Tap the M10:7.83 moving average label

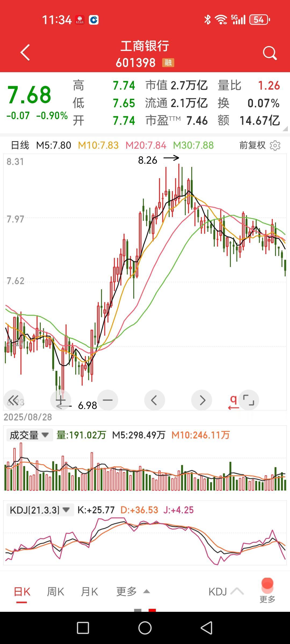tap(98, 145)
